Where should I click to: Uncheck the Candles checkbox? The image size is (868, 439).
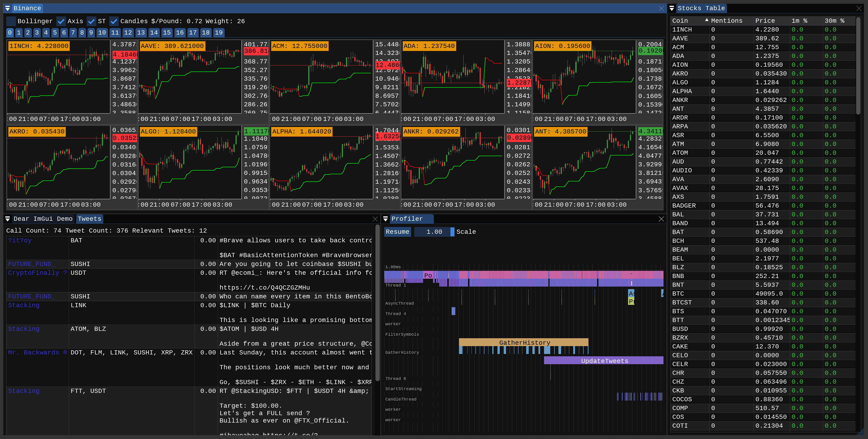[x=114, y=21]
